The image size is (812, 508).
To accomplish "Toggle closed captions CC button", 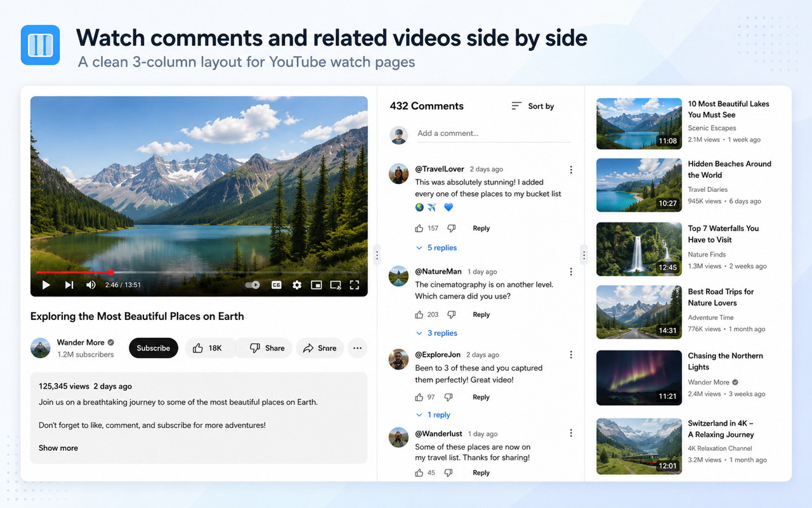I will click(x=277, y=285).
